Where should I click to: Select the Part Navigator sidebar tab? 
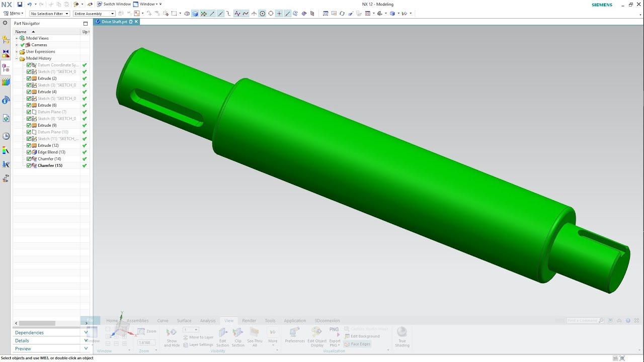click(6, 68)
